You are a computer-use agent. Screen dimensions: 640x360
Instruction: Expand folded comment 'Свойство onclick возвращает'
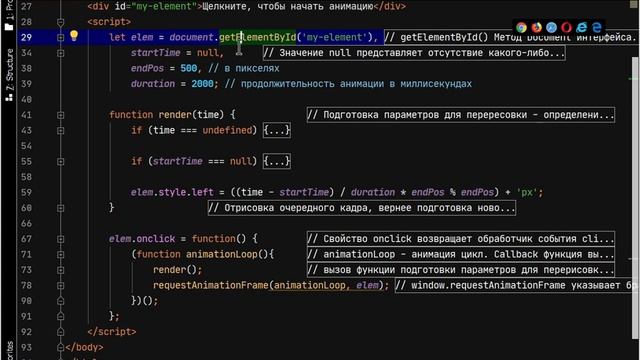[x=461, y=239]
